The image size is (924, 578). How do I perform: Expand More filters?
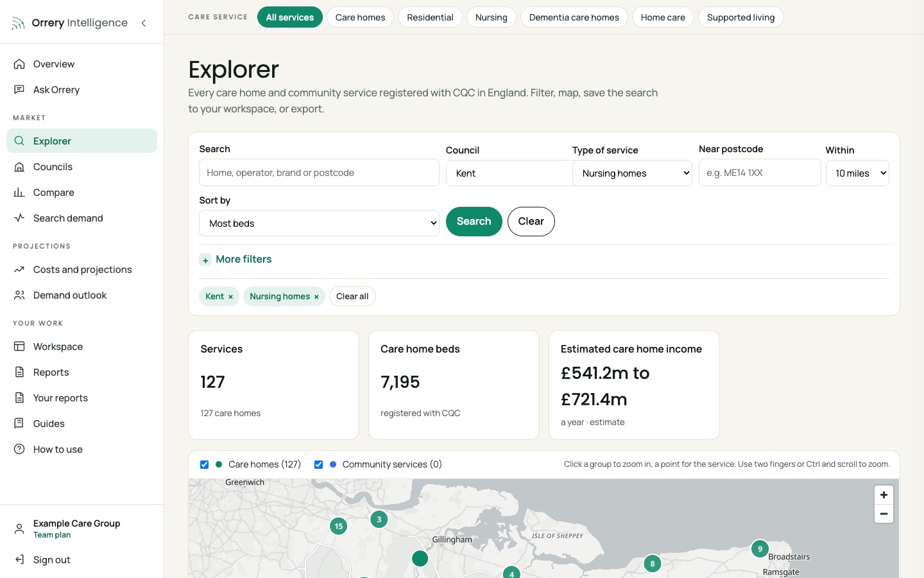pos(235,259)
